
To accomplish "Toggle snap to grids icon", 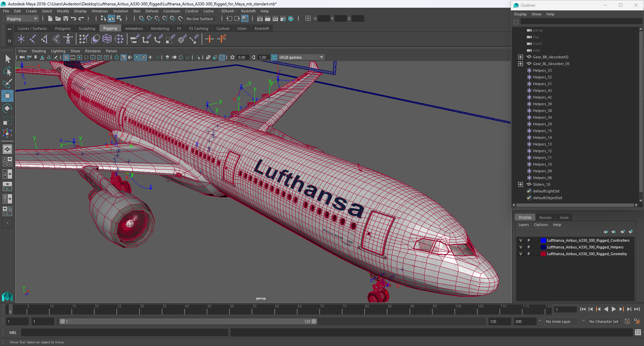I will tap(142, 19).
